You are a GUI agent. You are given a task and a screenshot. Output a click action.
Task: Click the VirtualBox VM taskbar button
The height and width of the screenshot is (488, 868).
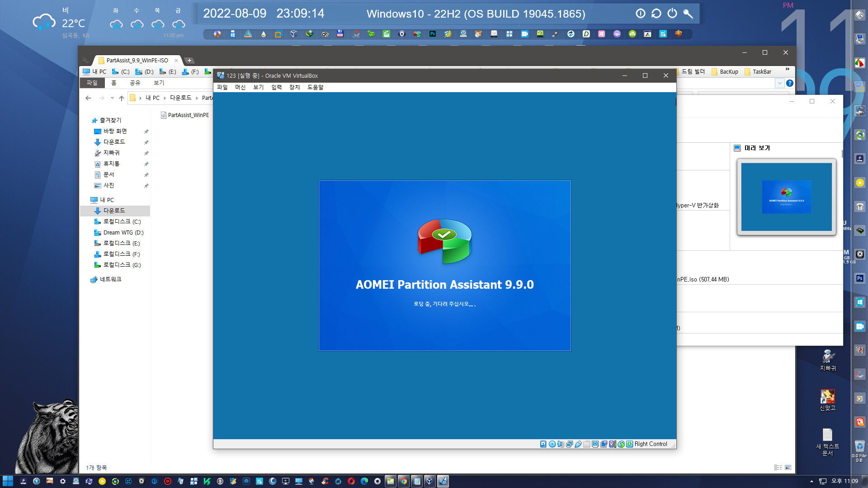pyautogui.click(x=443, y=481)
